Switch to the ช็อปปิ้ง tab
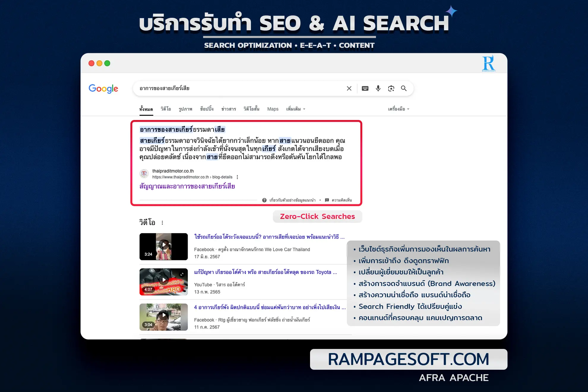 tap(207, 109)
